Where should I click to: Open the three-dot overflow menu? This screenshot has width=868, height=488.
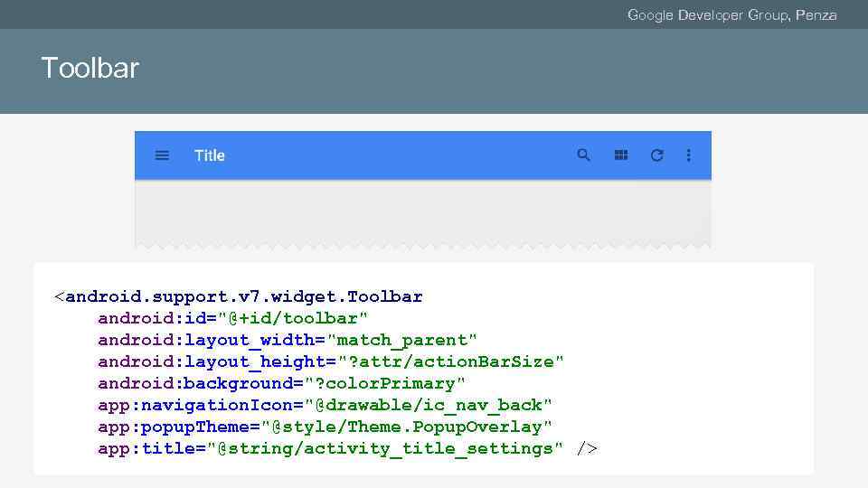coord(689,155)
